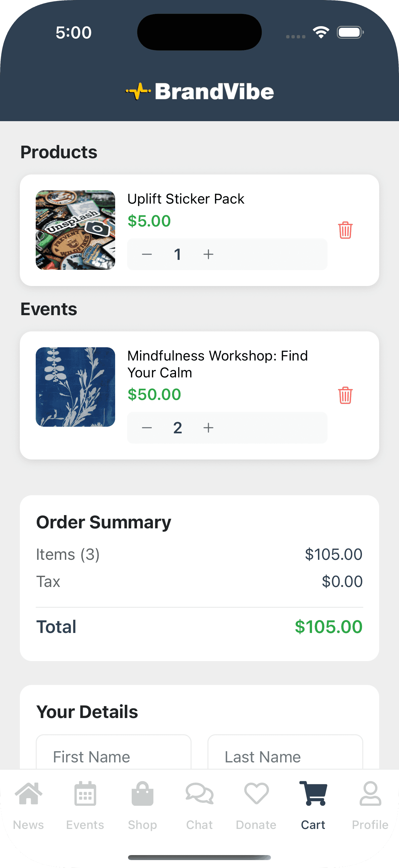
Task: Decrease Uplift Sticker Pack quantity
Action: 147,254
